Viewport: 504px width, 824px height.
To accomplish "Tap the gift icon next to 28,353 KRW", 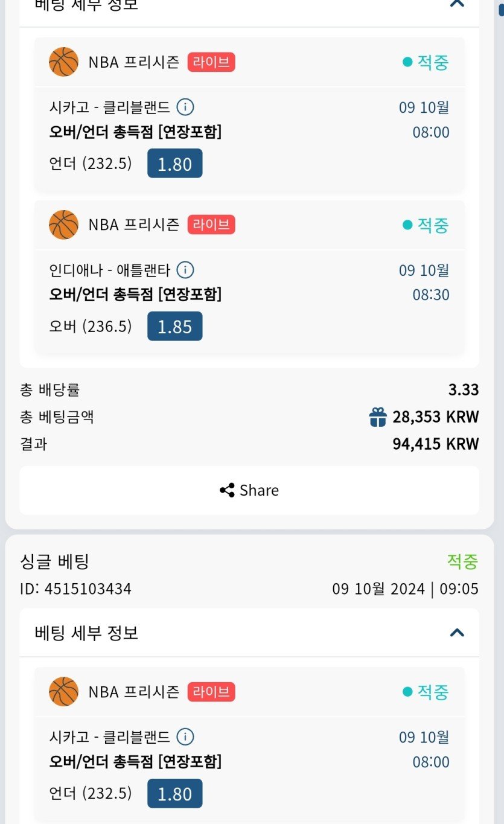I will [x=378, y=417].
